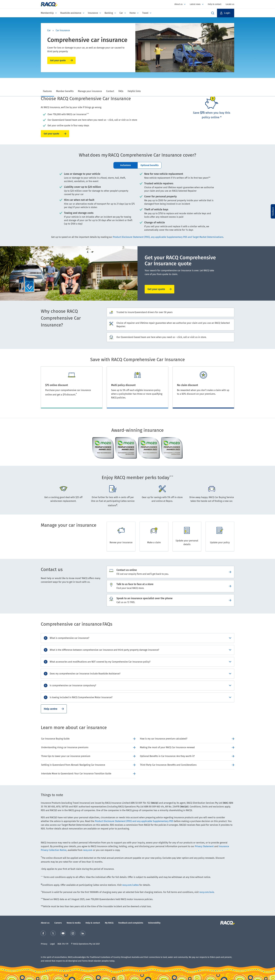Expand 'What is comprehensive car insurance?' FAQ

point(137,638)
